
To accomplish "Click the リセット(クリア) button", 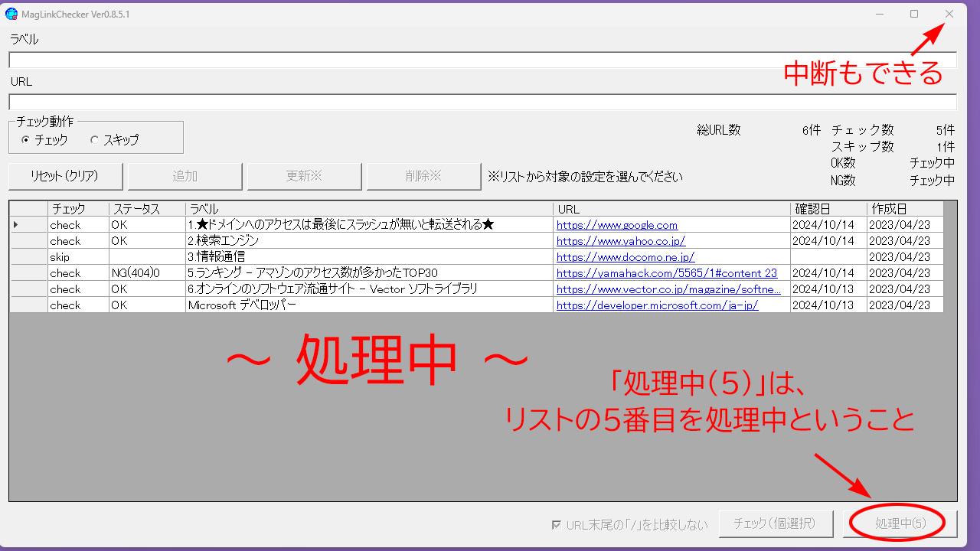I will point(65,176).
